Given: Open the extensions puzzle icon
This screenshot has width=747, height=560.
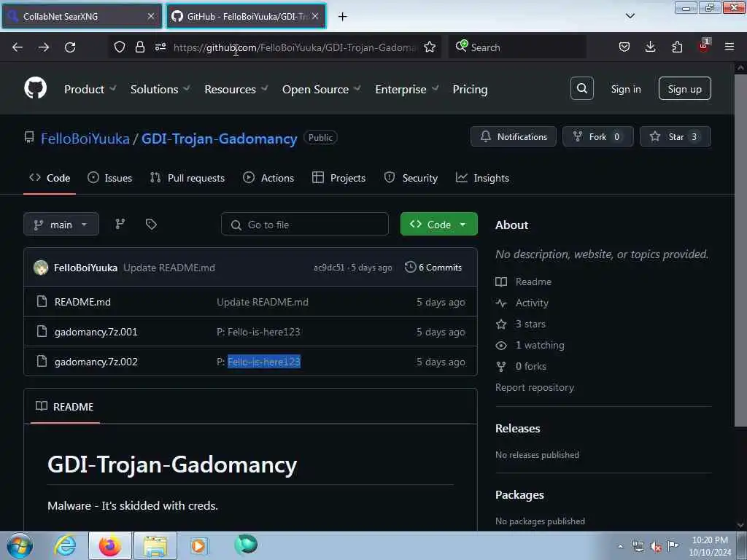Looking at the screenshot, I should pos(677,47).
